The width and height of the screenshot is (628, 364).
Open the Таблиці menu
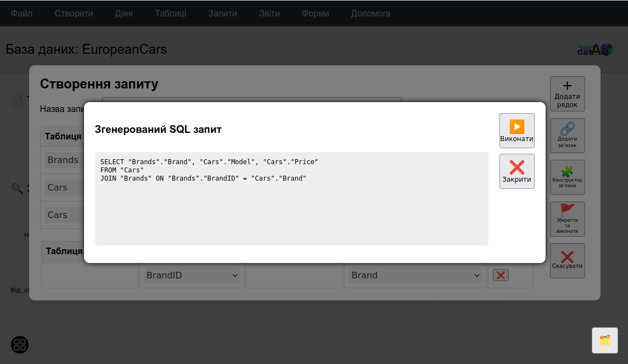170,13
